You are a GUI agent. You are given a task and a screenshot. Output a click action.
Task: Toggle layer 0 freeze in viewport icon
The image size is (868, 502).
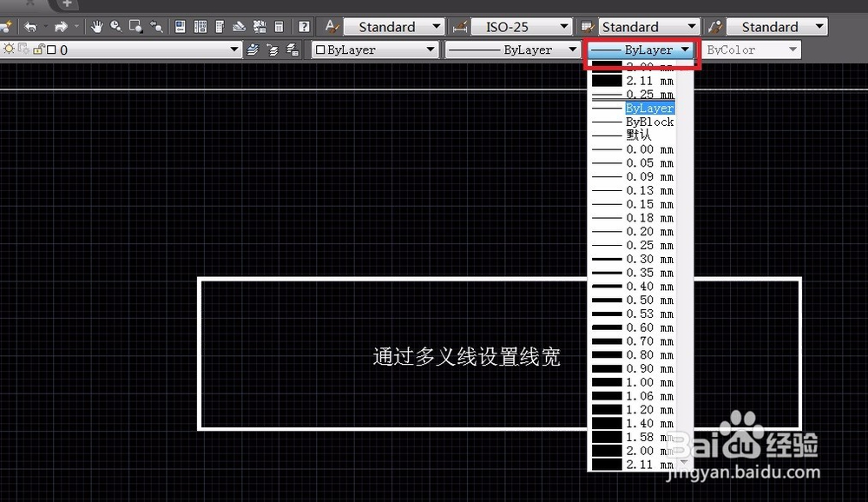pyautogui.click(x=23, y=50)
